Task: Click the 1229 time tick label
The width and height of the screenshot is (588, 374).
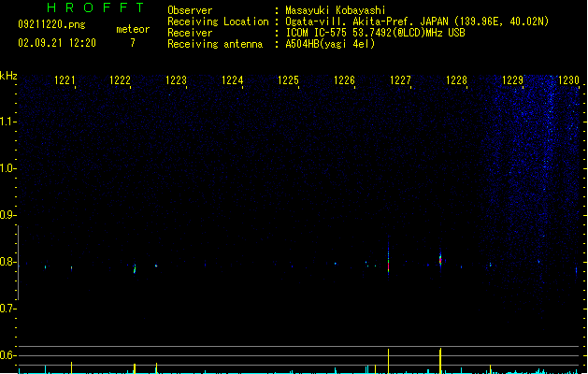Action: (x=512, y=80)
